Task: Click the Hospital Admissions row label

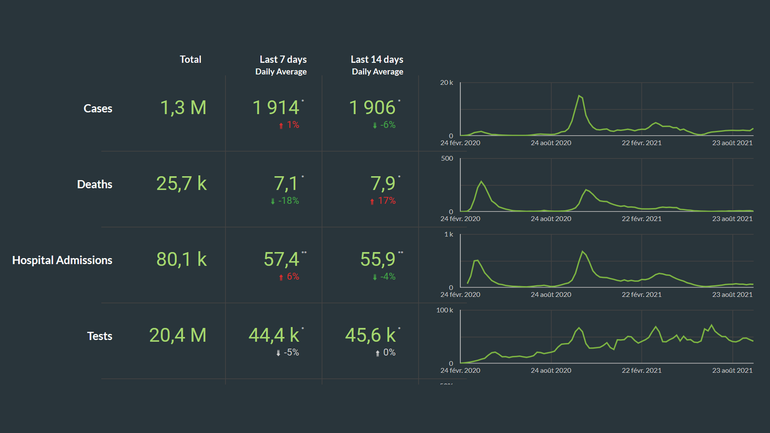Action: 62,260
